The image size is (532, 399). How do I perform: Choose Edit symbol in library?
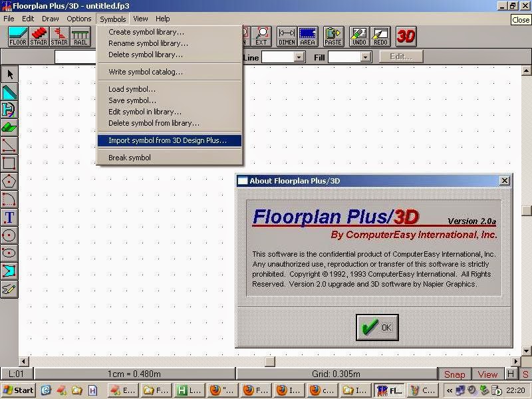coord(170,112)
